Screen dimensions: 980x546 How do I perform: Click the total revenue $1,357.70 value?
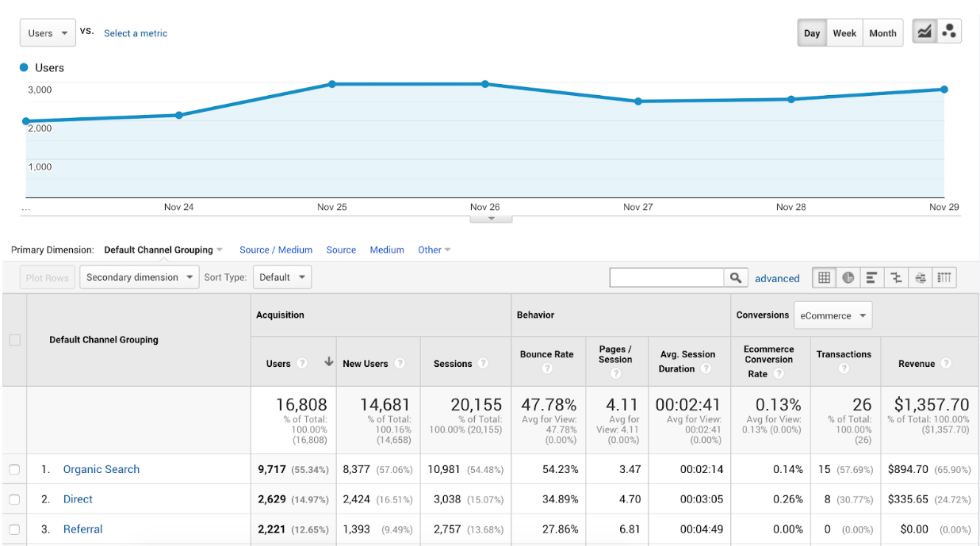[931, 405]
